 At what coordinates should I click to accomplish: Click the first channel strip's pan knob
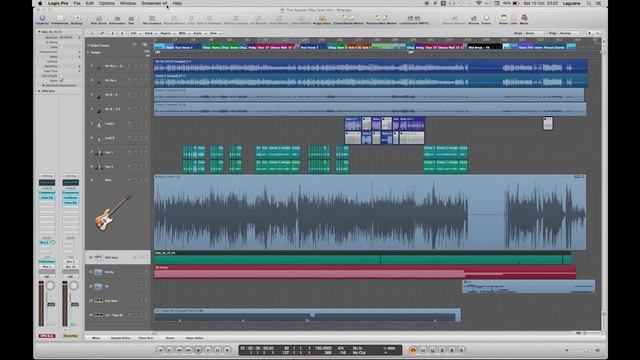[x=50, y=286]
